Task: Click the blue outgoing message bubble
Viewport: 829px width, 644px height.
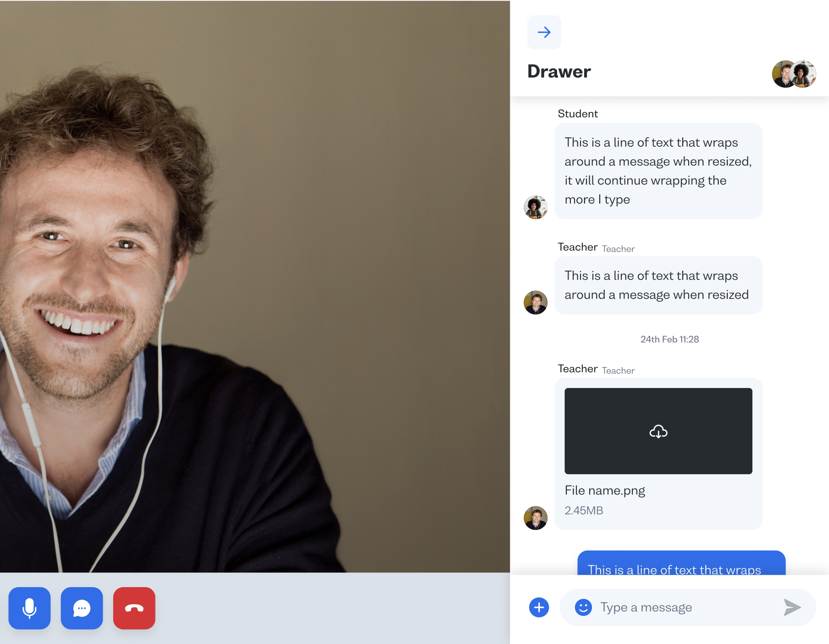Action: coord(681,564)
